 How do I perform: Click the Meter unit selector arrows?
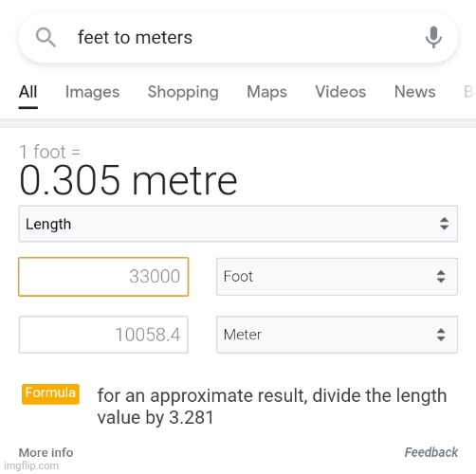click(x=441, y=335)
